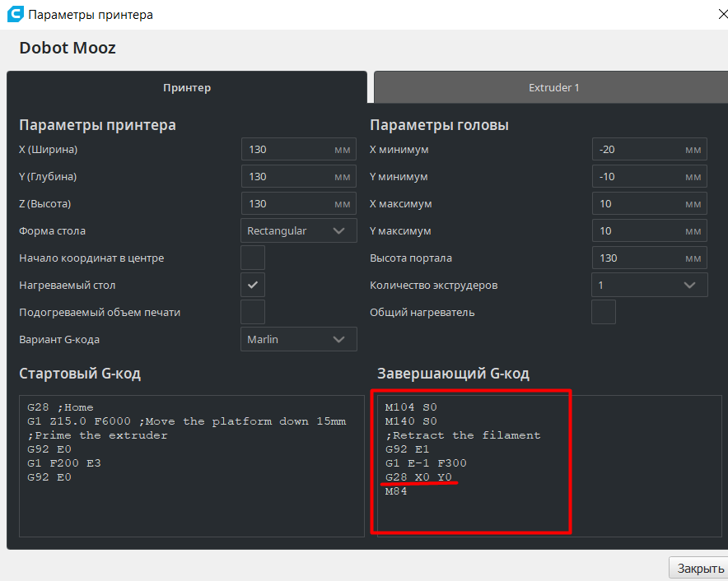Click the 'G1 F200 E3' line
728x581 pixels.
[x=64, y=463]
